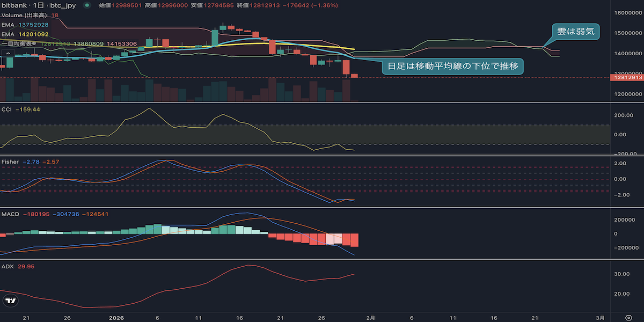Select the 日足は移動平均線の下位で推移 callout

pyautogui.click(x=452, y=67)
